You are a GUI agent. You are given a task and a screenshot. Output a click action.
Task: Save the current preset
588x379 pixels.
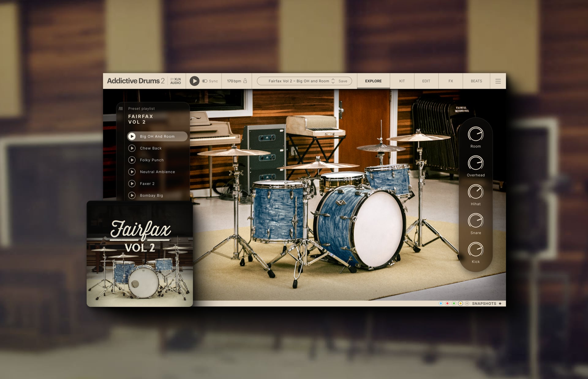(343, 81)
